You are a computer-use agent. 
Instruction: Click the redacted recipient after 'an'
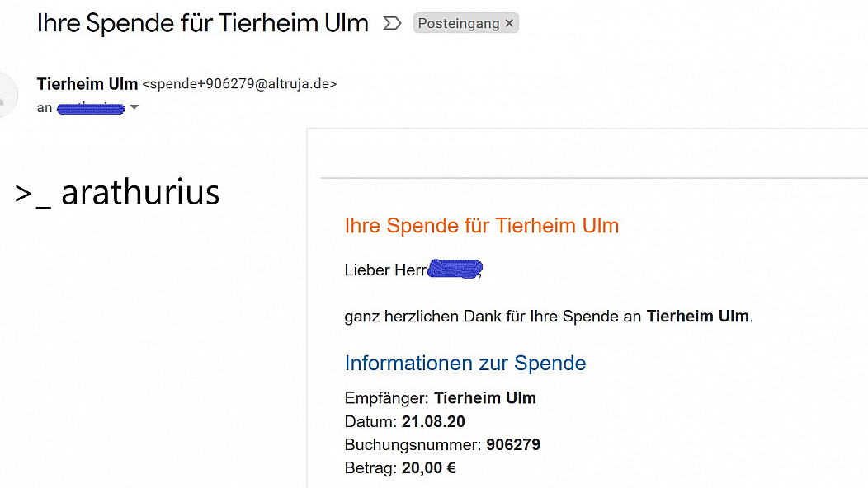click(x=91, y=108)
